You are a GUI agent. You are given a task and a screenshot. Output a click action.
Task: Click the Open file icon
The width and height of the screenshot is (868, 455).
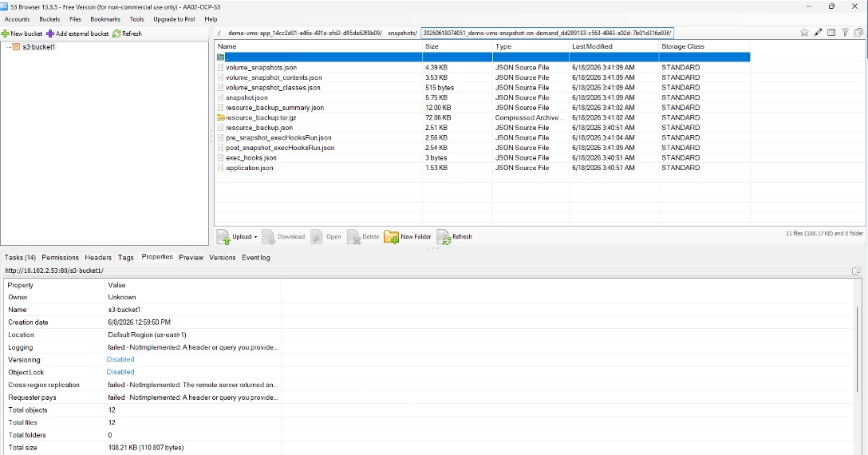317,237
